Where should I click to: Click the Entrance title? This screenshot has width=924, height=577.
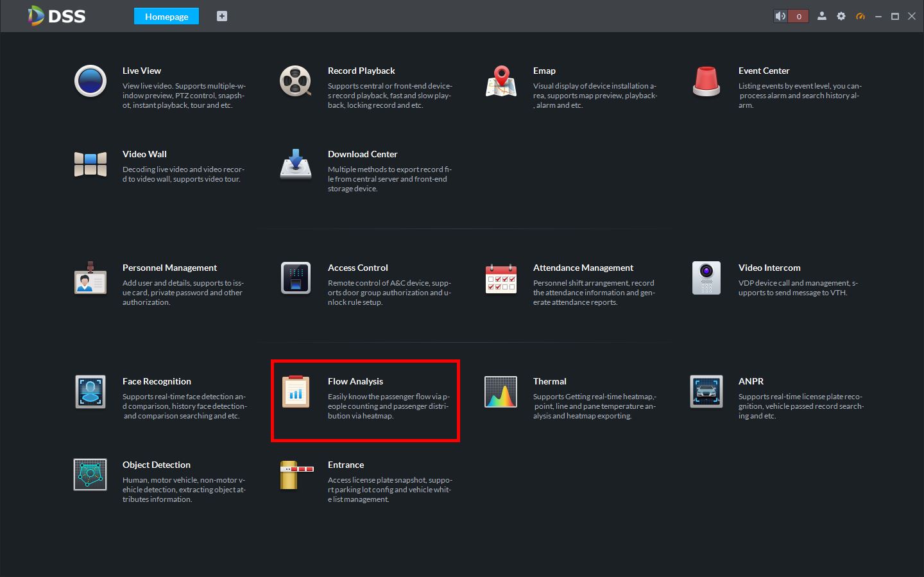pyautogui.click(x=346, y=465)
